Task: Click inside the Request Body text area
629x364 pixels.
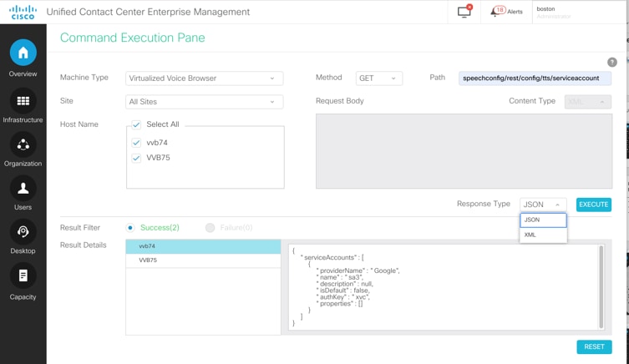Action: pos(464,151)
